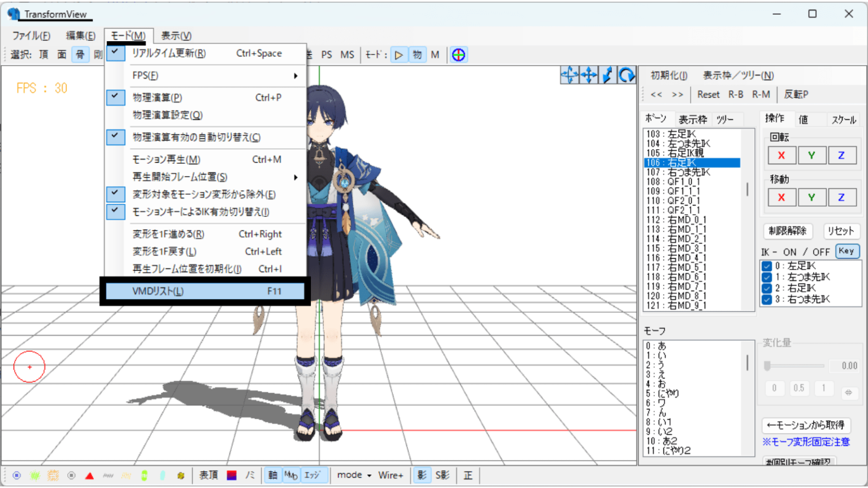Toggle the 軸 axis display icon
This screenshot has height=488, width=868.
(x=272, y=475)
